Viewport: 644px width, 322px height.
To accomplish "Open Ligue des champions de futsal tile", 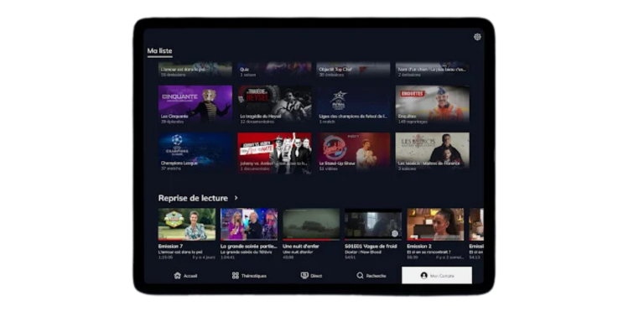I will click(354, 104).
